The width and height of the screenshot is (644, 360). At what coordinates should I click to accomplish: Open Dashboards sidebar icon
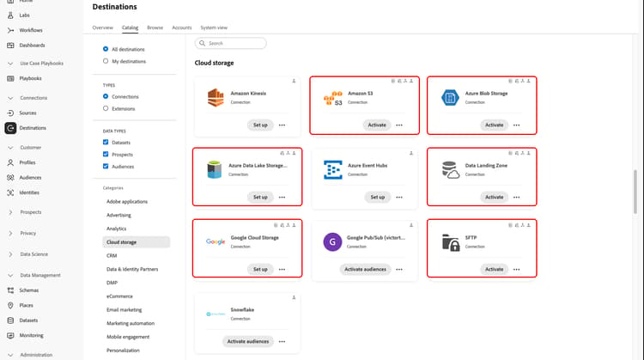tap(10, 46)
